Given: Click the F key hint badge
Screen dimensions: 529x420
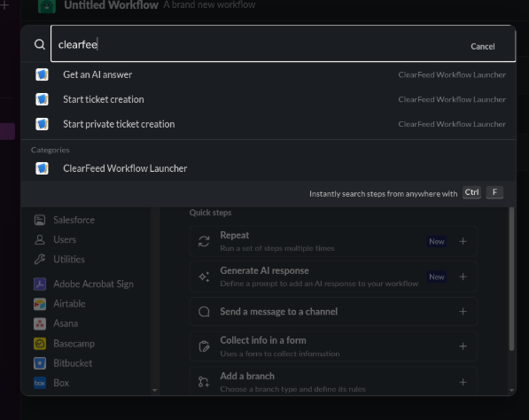Looking at the screenshot, I should pos(494,192).
